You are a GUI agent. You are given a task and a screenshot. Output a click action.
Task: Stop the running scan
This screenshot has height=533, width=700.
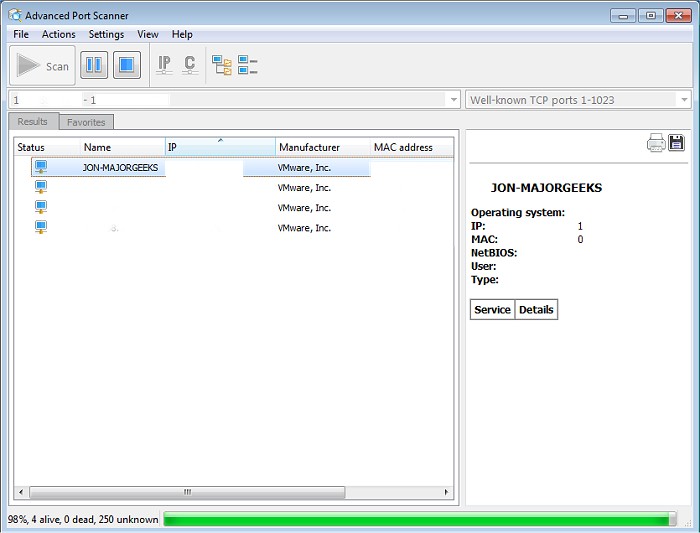127,65
